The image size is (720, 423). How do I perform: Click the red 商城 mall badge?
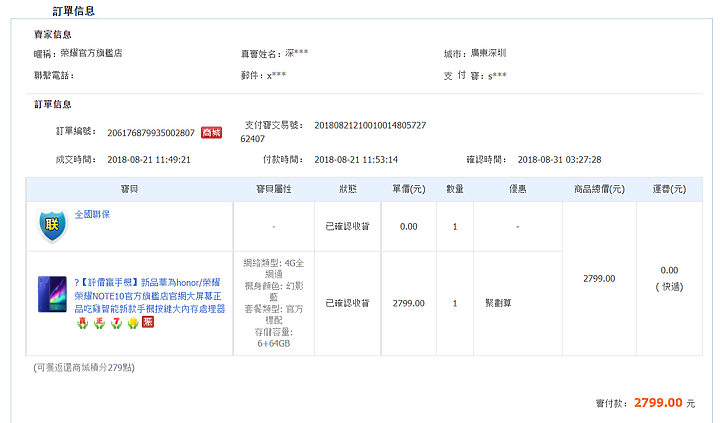(211, 133)
